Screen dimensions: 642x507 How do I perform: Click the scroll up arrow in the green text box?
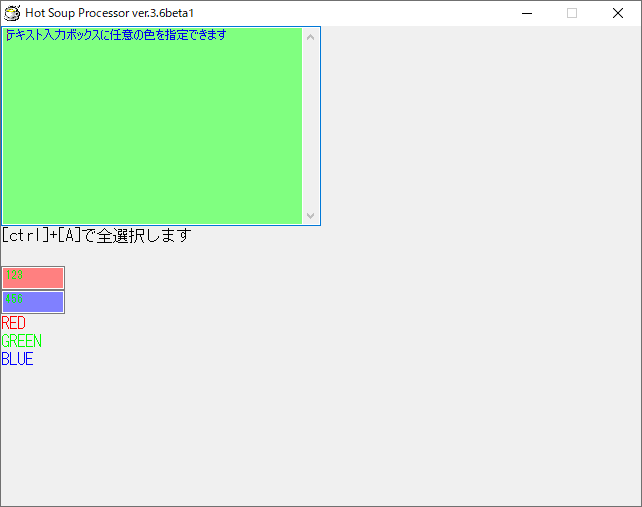310,37
